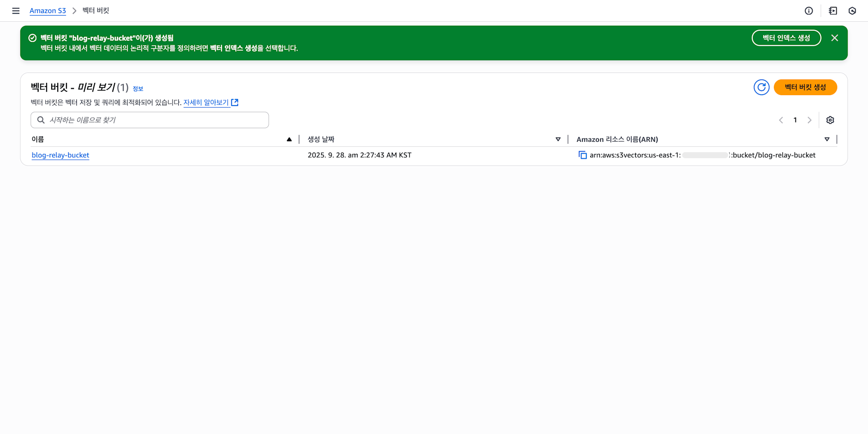Open the CloudShell panel icon
The height and width of the screenshot is (434, 868).
832,11
